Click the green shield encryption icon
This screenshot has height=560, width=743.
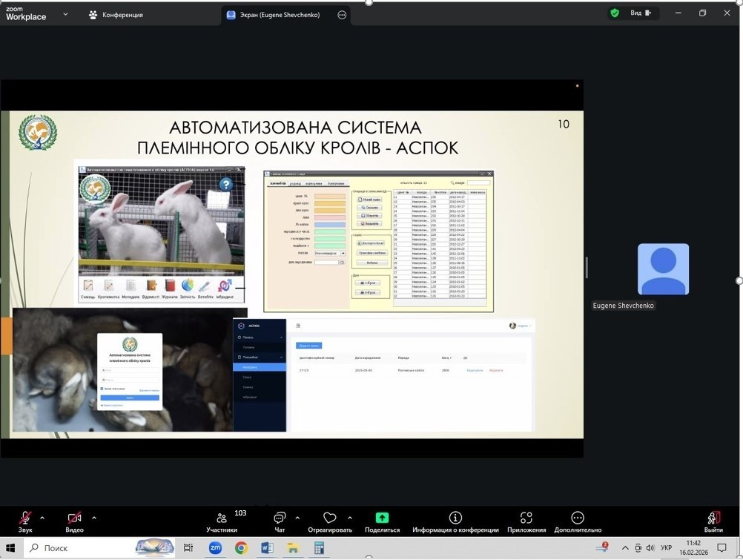click(x=615, y=13)
